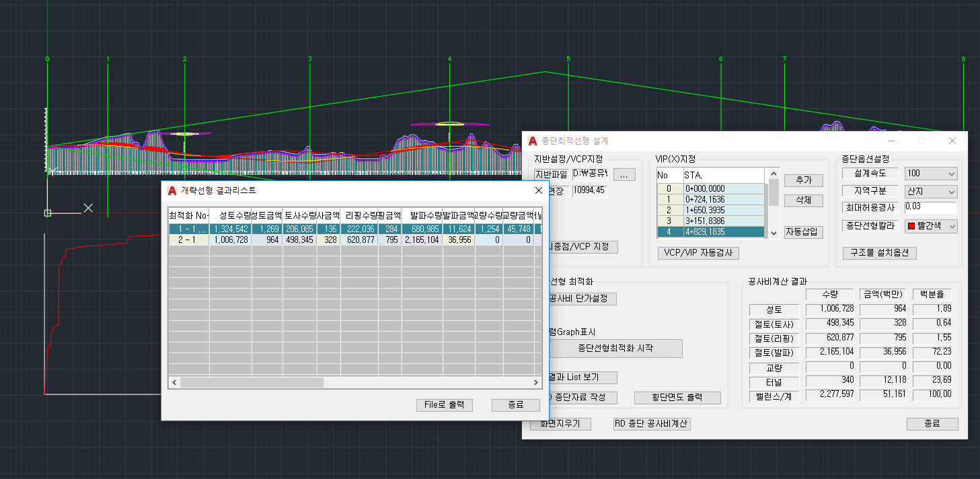Click File로 출력 button
This screenshot has width=980, height=479.
coord(444,405)
